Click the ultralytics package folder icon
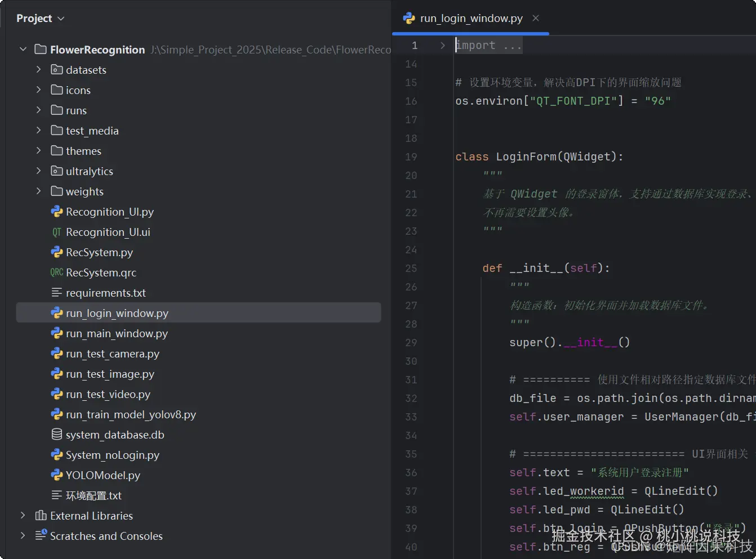This screenshot has height=559, width=756. [56, 171]
